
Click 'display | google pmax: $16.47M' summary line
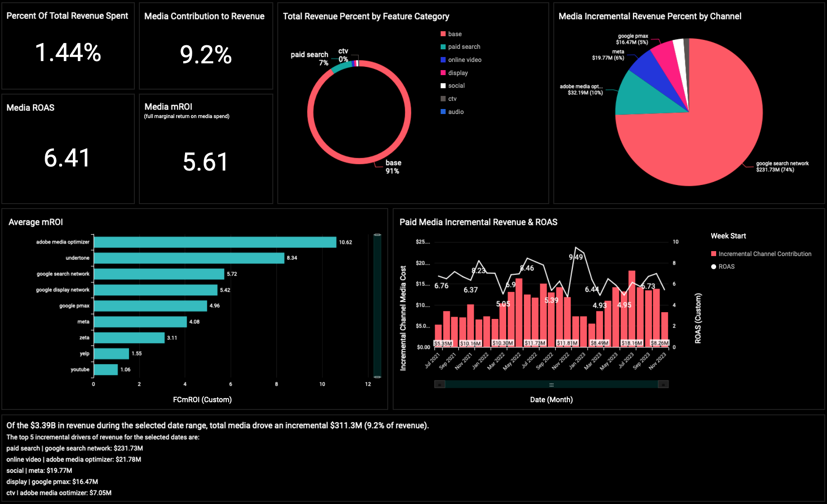[x=52, y=482]
